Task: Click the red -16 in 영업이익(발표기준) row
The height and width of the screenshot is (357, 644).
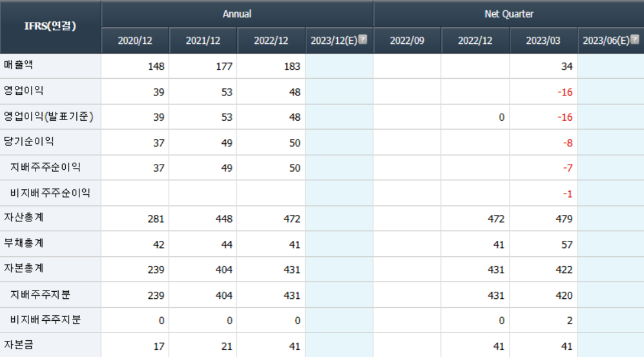Action: pos(565,117)
